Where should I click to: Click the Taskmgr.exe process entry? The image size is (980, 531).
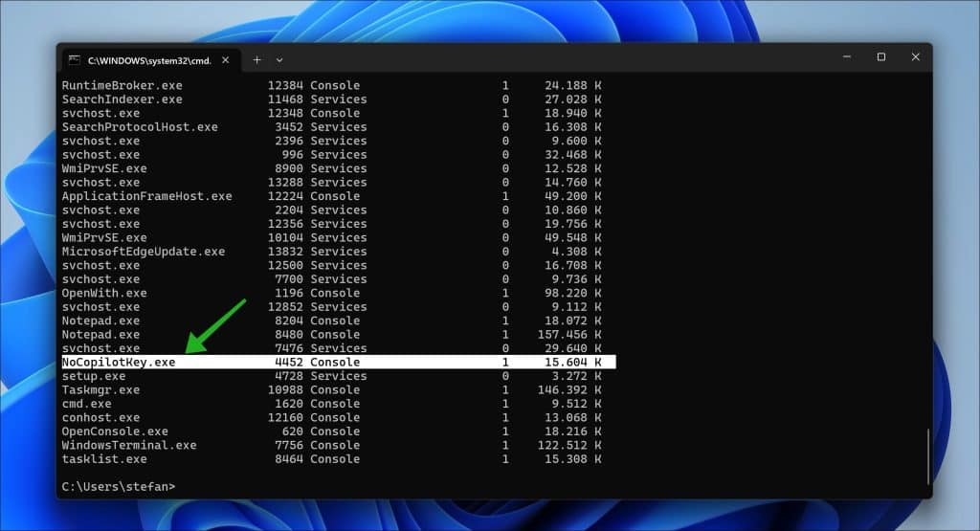pos(100,390)
